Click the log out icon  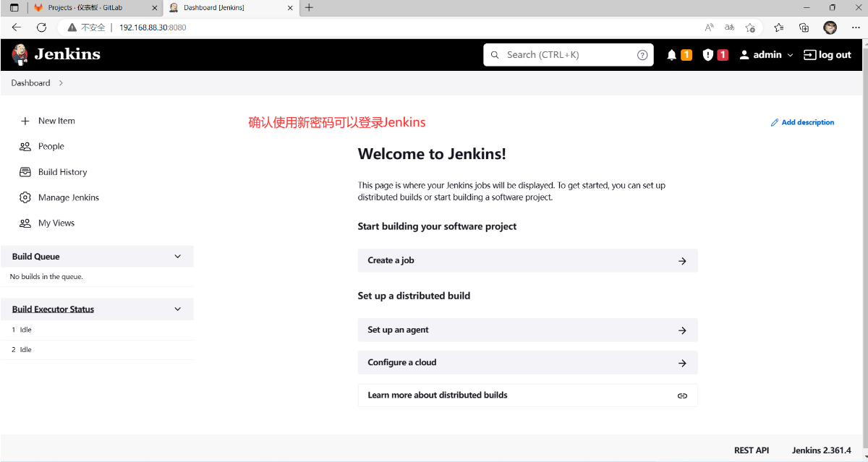tap(809, 55)
